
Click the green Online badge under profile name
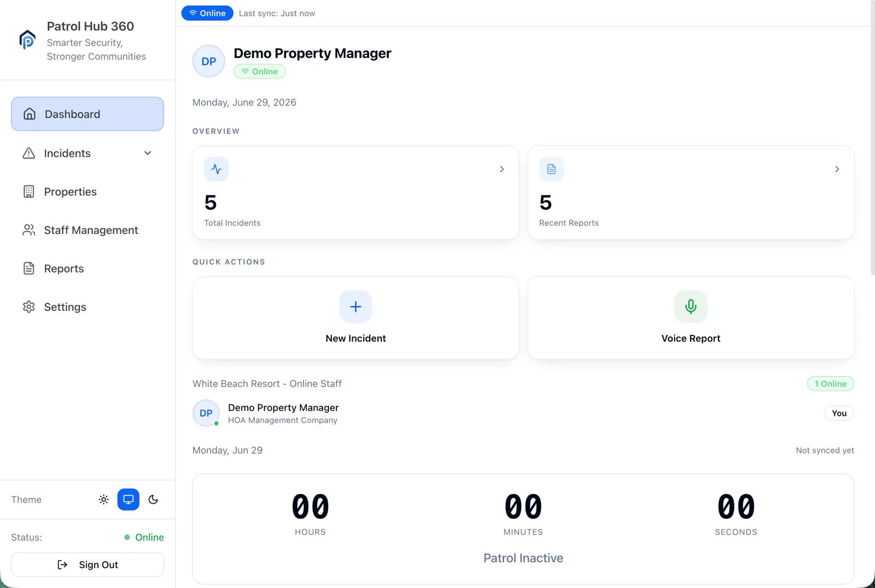coord(260,72)
